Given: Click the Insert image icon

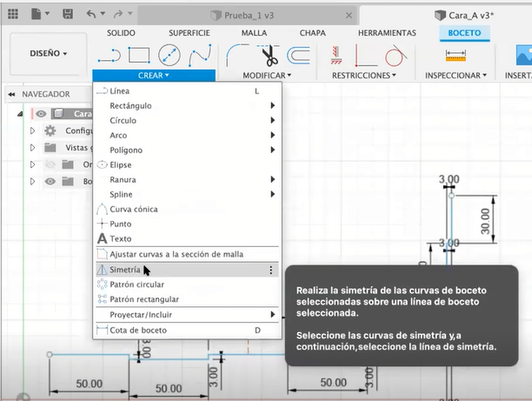Looking at the screenshot, I should coord(524,55).
